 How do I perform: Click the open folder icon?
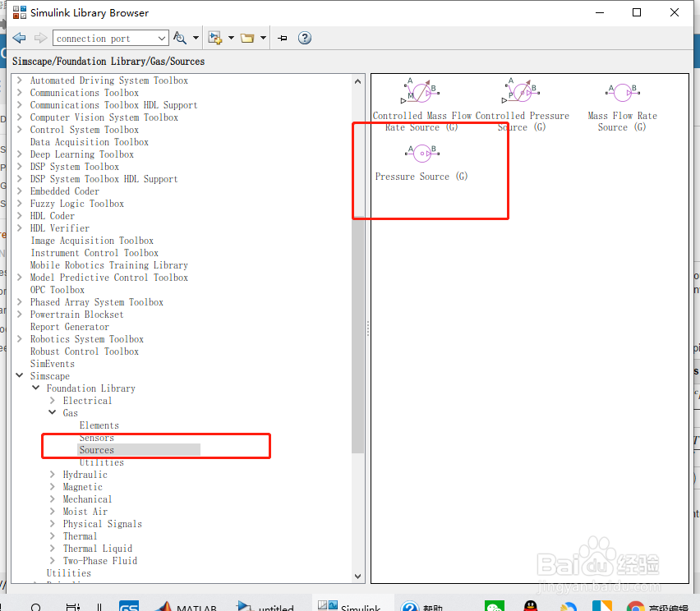247,38
